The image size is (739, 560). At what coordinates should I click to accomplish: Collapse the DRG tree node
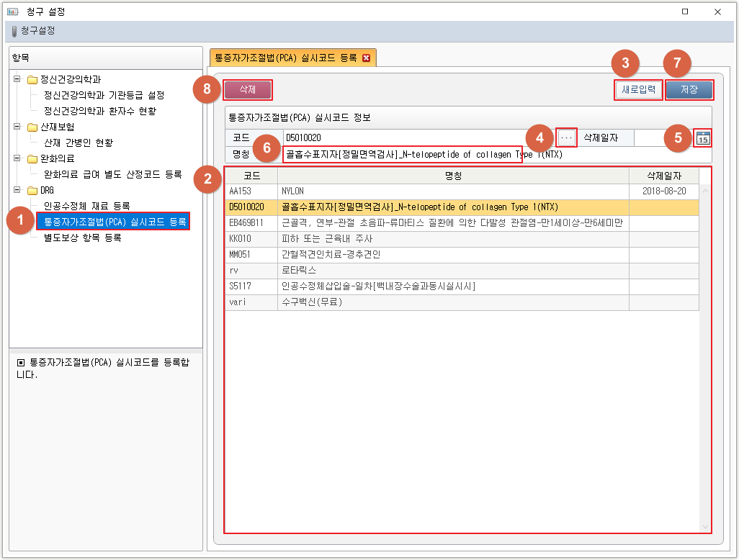pyautogui.click(x=17, y=190)
